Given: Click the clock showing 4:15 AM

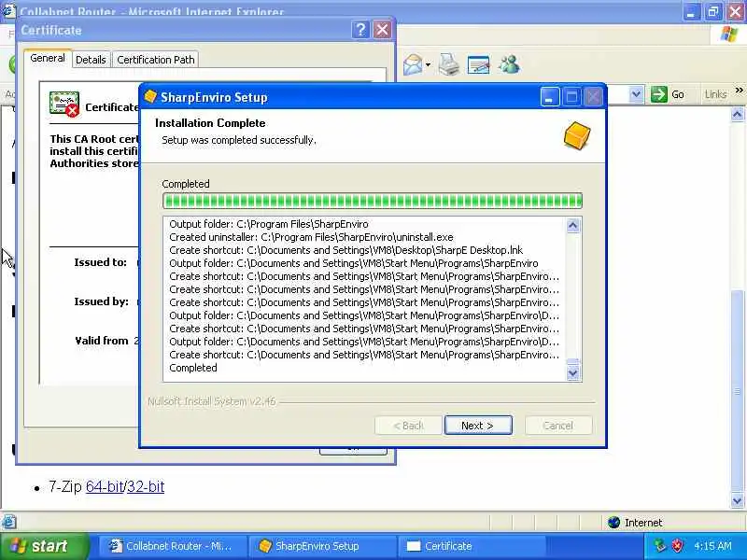Looking at the screenshot, I should [x=712, y=546].
